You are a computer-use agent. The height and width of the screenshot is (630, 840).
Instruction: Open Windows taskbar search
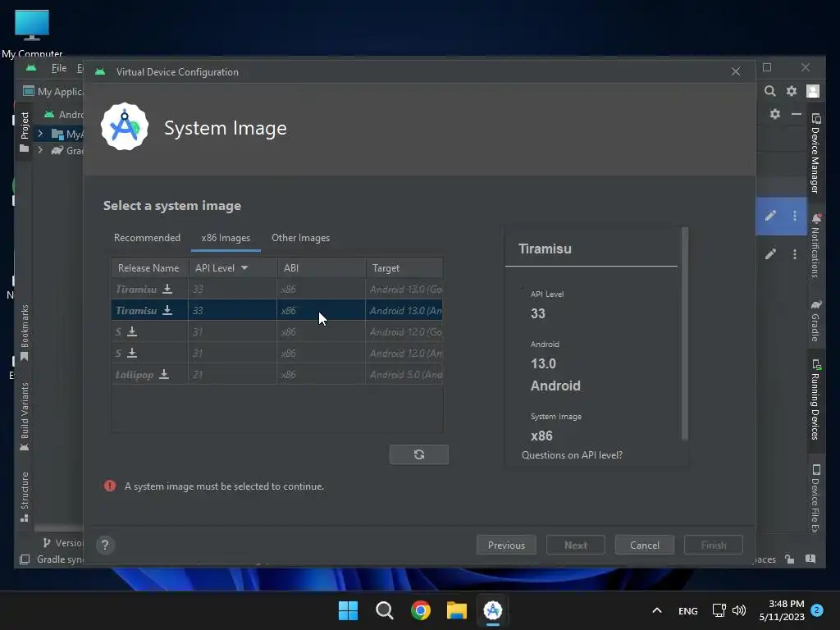(384, 610)
